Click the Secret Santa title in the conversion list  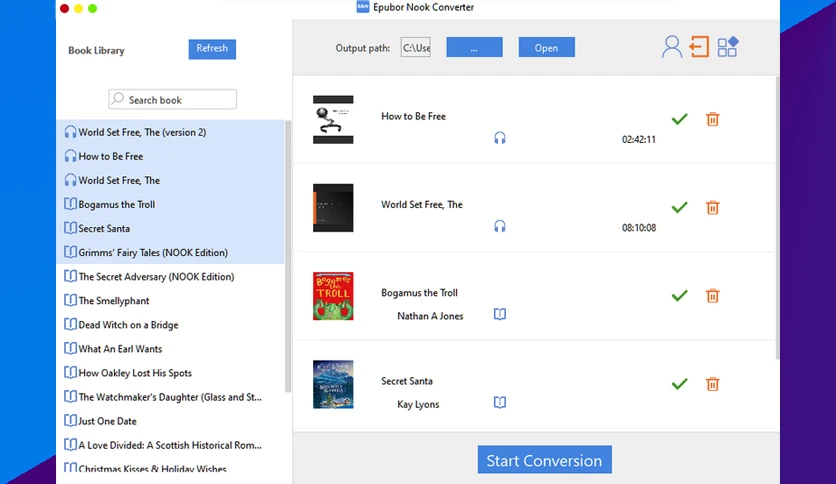(407, 381)
